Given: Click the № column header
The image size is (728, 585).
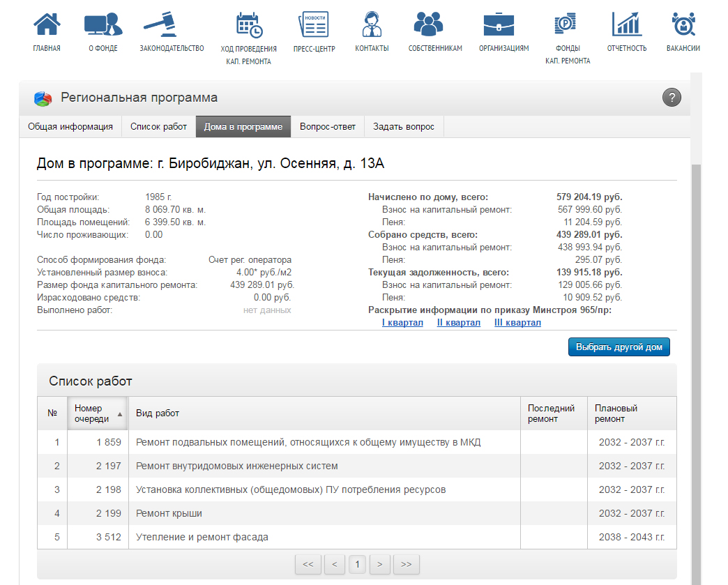Looking at the screenshot, I should pyautogui.click(x=52, y=413).
